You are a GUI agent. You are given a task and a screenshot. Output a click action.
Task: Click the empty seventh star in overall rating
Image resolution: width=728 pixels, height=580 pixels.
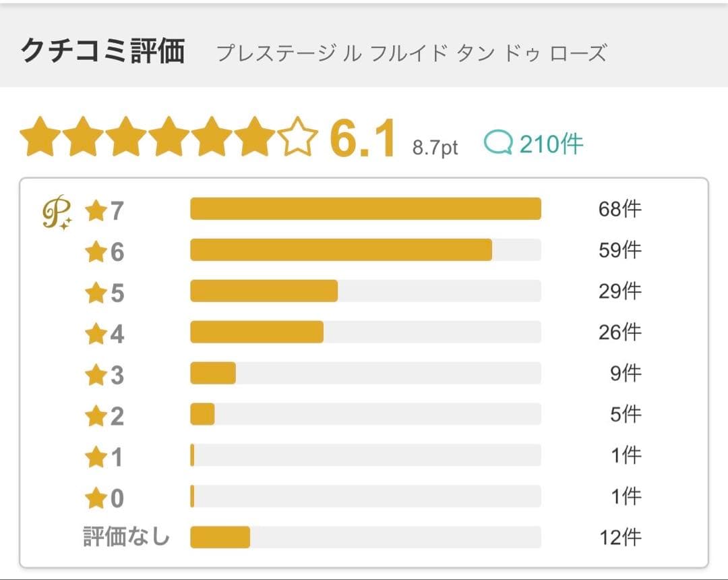tap(297, 137)
